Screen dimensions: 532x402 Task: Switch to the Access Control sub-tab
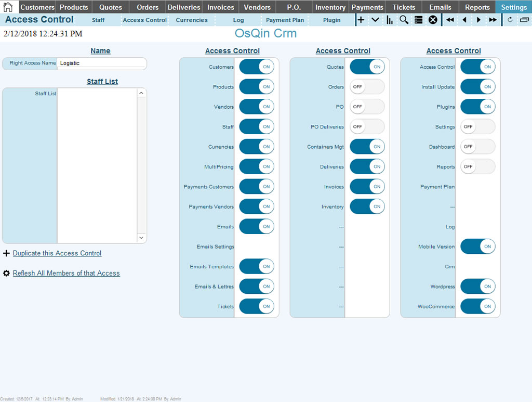[145, 20]
